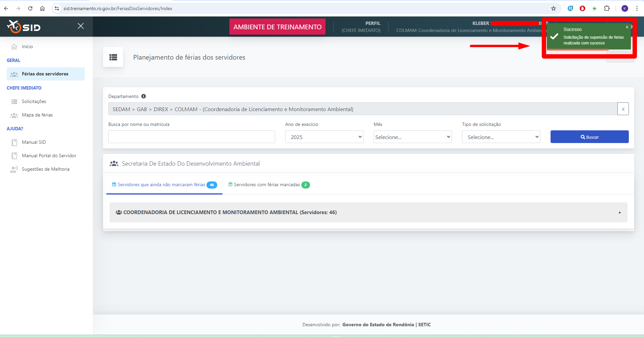644x337 pixels.
Task: Expand the Coordenadoria de Licenciamento plus icon
Action: pyautogui.click(x=619, y=212)
